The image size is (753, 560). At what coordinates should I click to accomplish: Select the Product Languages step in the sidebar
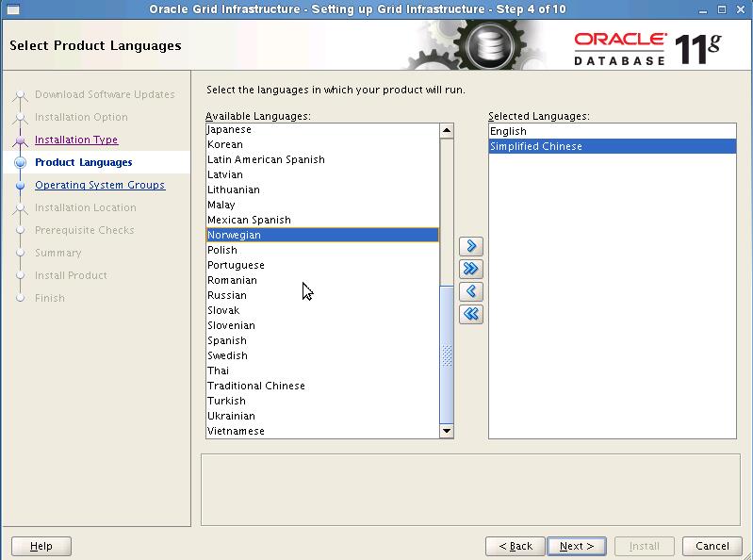(84, 162)
